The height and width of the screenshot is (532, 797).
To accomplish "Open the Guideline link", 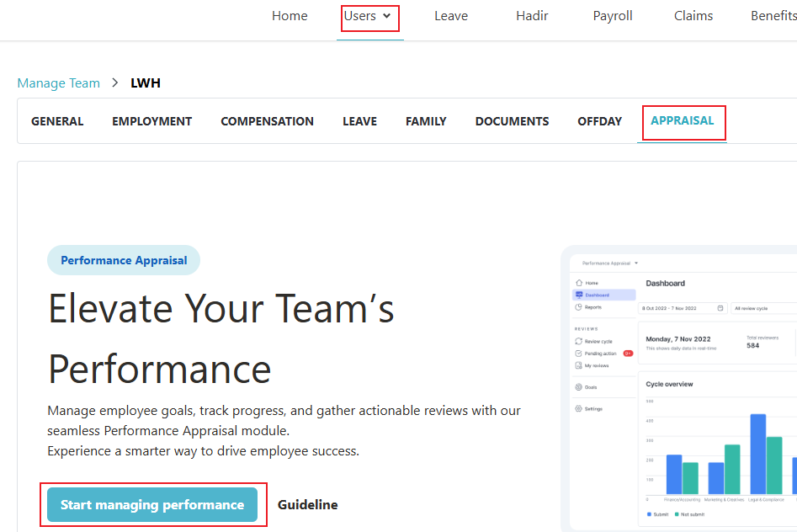I will pyautogui.click(x=308, y=505).
